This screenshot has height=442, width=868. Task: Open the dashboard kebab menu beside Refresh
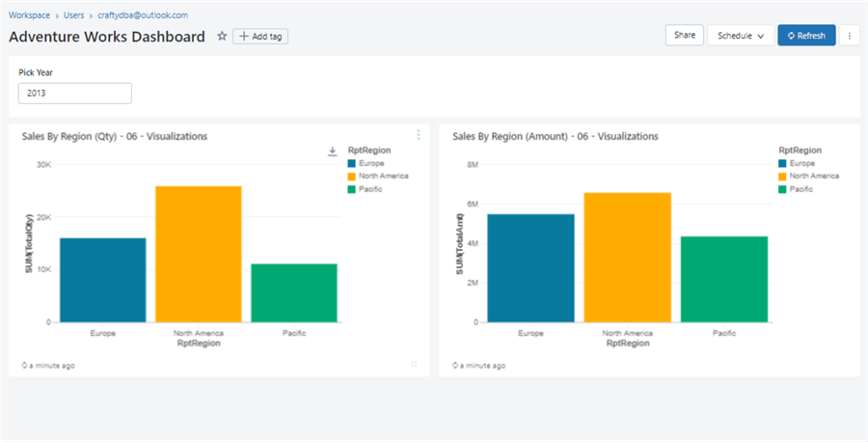click(x=850, y=36)
